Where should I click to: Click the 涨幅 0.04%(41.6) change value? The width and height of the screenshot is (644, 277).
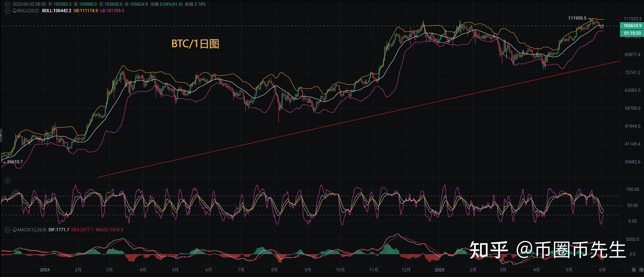166,4
